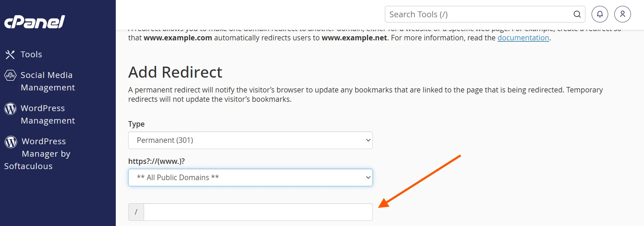Click the search magnifier icon
This screenshot has height=226, width=644.
pos(576,14)
